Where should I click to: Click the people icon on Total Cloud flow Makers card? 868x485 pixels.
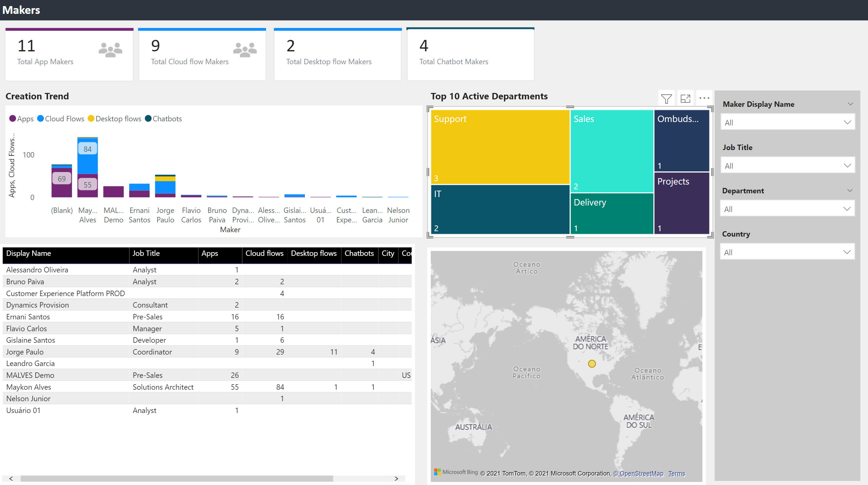[244, 50]
